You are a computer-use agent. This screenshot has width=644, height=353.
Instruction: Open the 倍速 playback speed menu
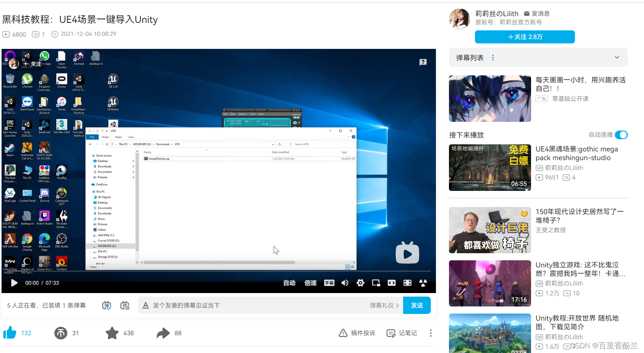point(311,283)
